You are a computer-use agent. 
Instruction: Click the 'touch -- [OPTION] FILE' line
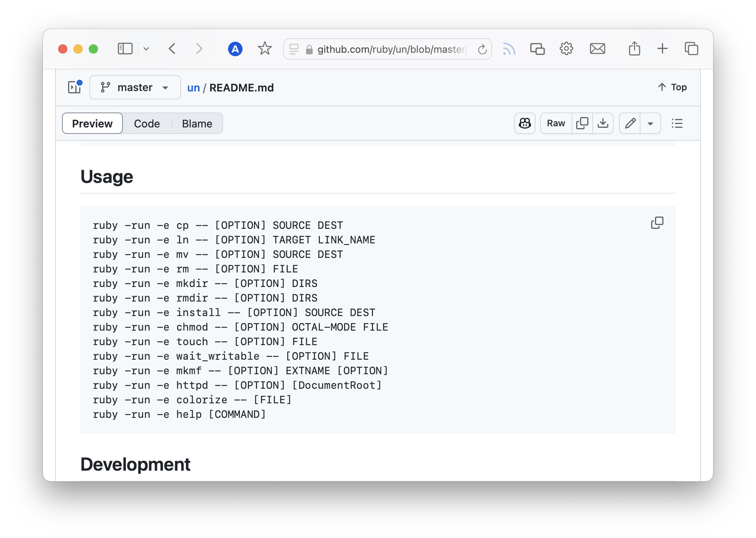click(205, 342)
